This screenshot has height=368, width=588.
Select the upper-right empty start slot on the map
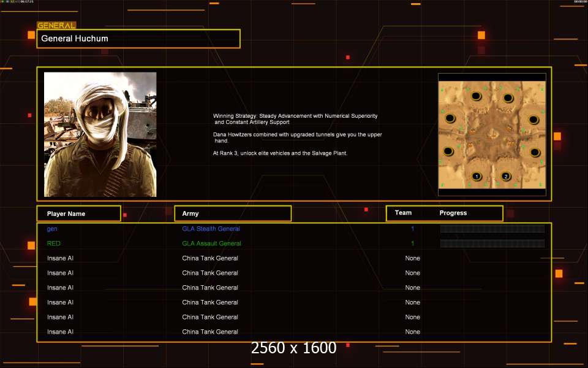click(508, 98)
